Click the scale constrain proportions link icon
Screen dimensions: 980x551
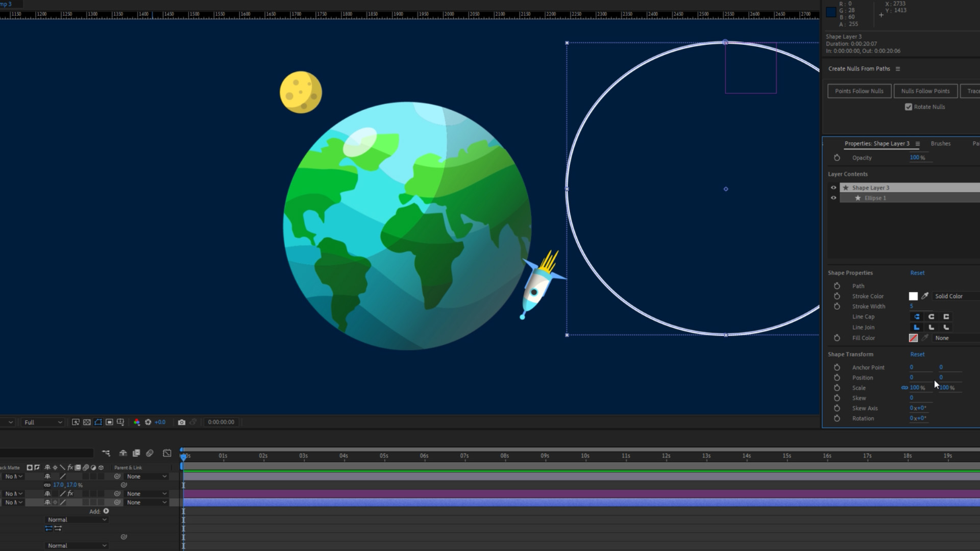(904, 388)
